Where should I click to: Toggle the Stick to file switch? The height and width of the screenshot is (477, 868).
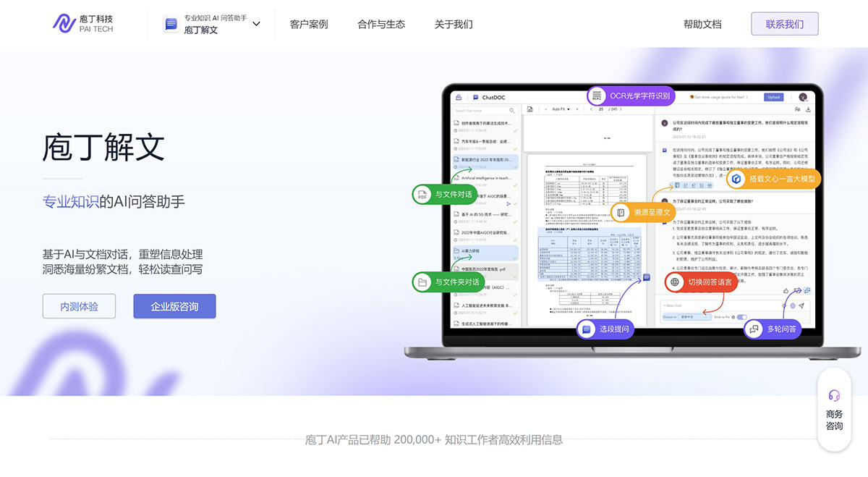click(x=741, y=316)
